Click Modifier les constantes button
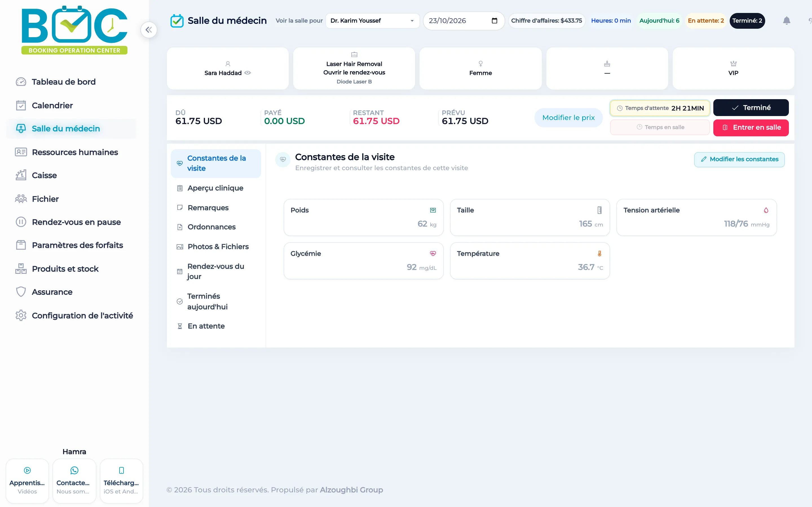The width and height of the screenshot is (812, 507). (x=739, y=159)
